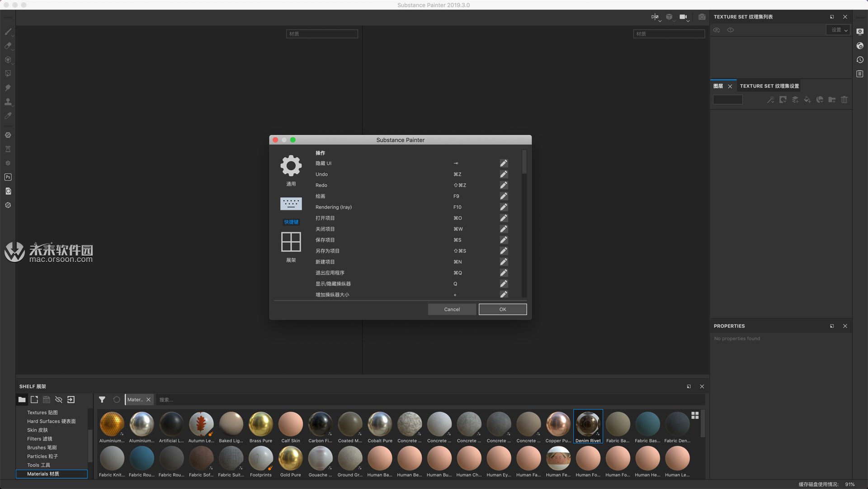Image resolution: width=868 pixels, height=489 pixels.
Task: Switch to TEXTURE SET 纹理集设置 tab
Action: click(769, 86)
